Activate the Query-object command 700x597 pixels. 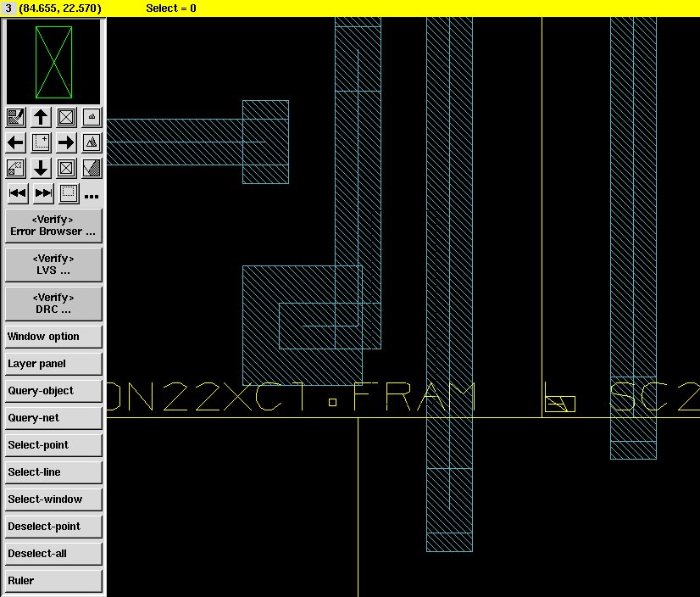53,391
